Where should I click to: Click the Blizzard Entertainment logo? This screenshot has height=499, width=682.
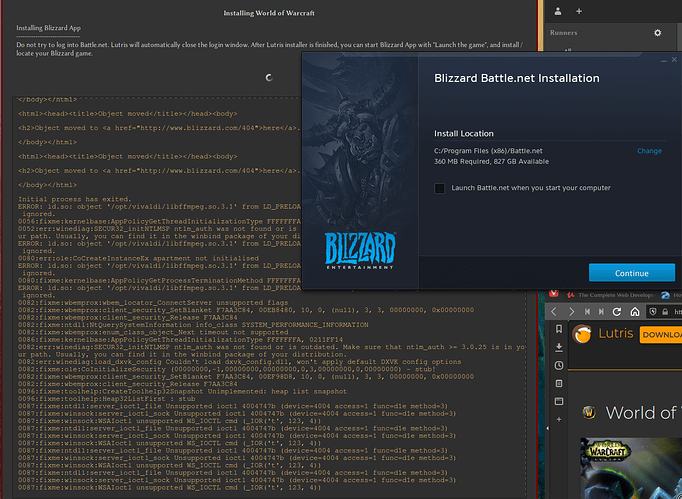coord(360,251)
